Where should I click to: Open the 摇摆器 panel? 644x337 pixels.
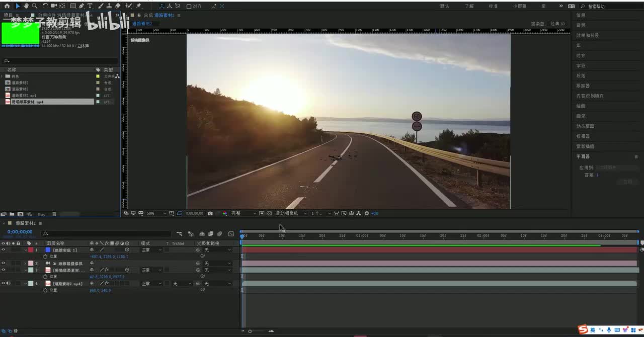[x=583, y=136]
